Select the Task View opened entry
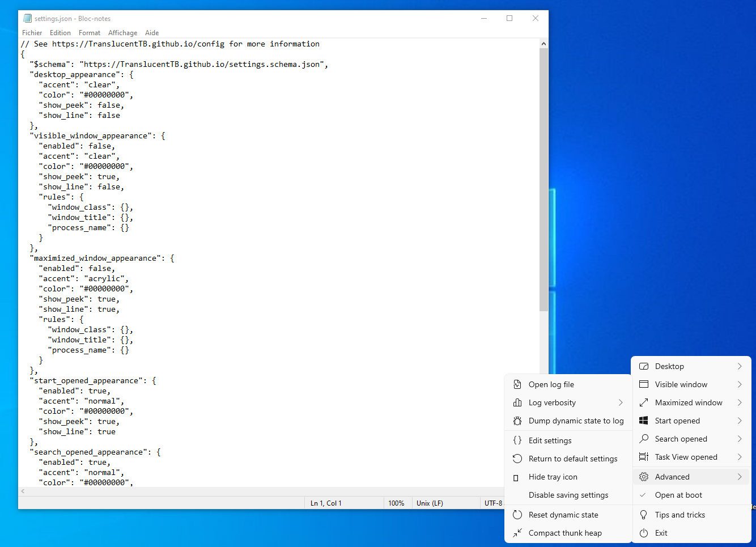 click(x=686, y=457)
